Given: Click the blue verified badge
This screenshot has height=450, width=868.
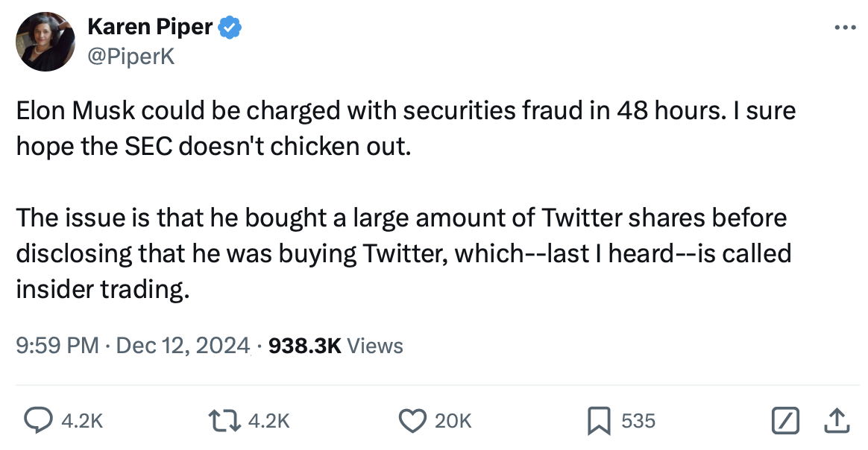Looking at the screenshot, I should [x=229, y=29].
